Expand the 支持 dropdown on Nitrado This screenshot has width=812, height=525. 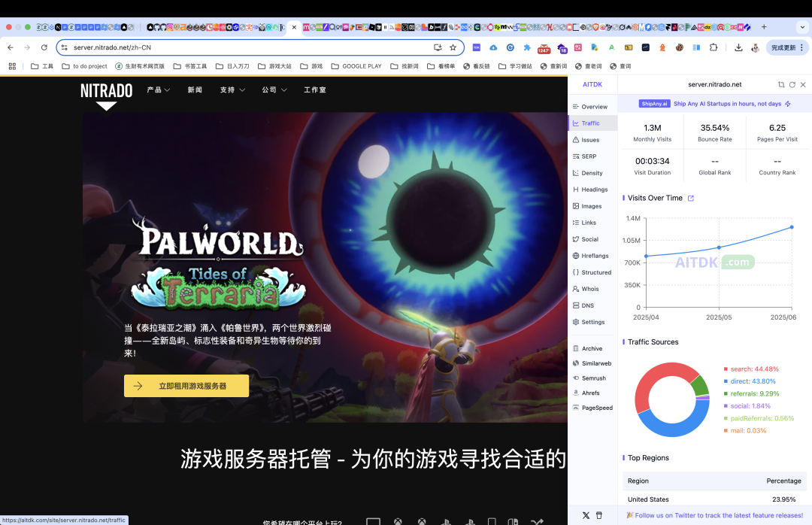click(232, 90)
